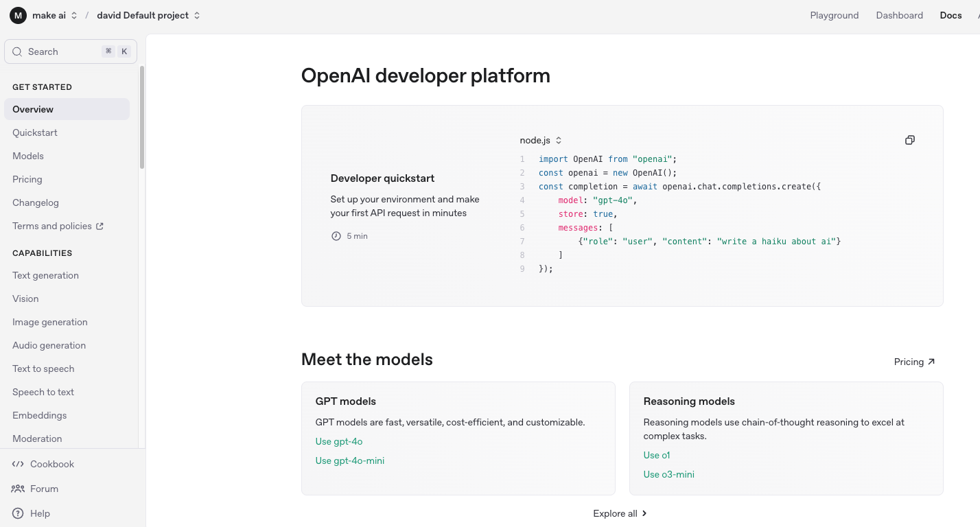
Task: Click the search magnifier icon
Action: tap(18, 51)
